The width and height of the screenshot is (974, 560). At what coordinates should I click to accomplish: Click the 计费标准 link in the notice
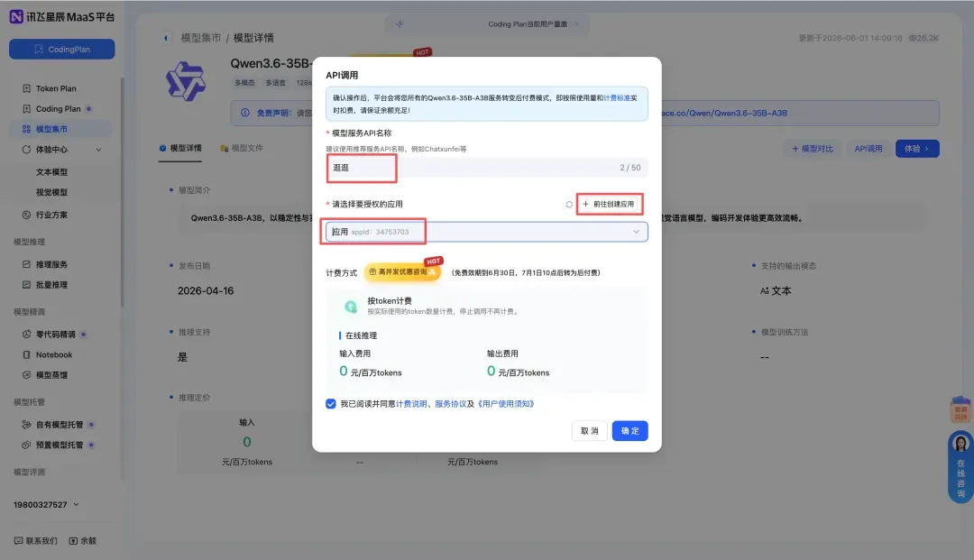pos(617,98)
